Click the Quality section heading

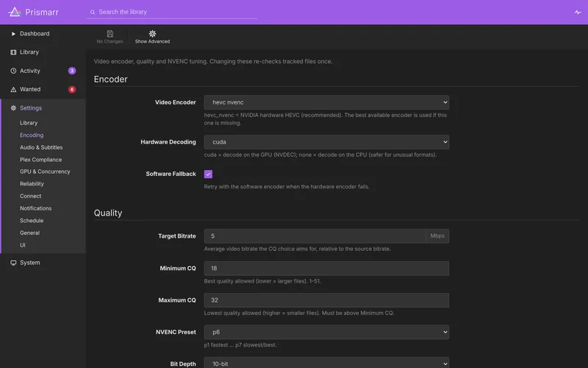108,213
